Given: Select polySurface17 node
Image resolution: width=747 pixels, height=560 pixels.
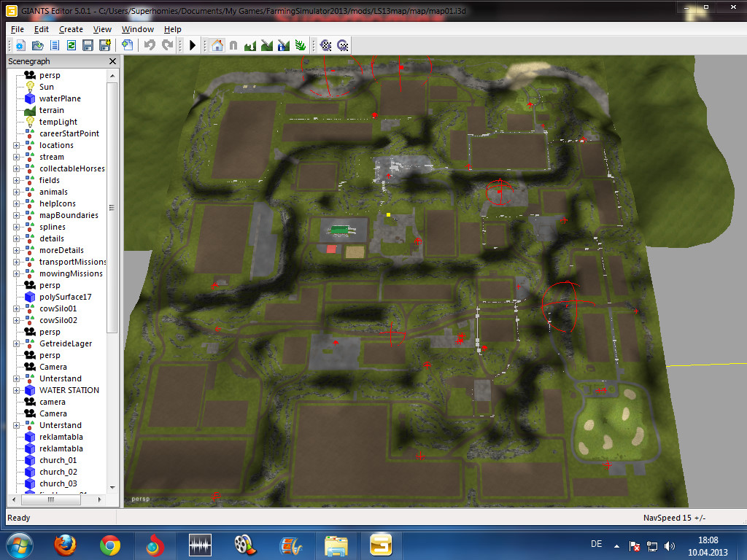Looking at the screenshot, I should pos(65,297).
